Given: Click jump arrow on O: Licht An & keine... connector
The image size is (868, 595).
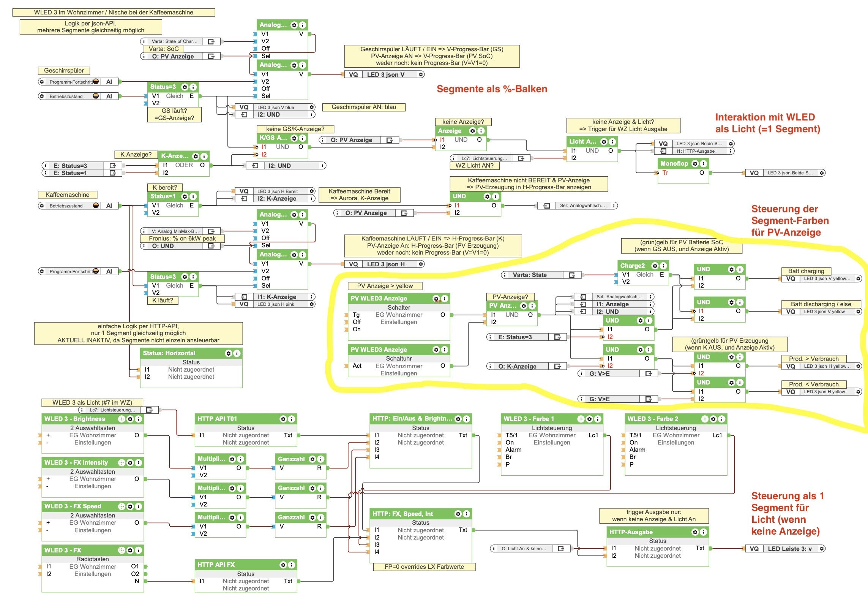Looking at the screenshot, I should 561,549.
